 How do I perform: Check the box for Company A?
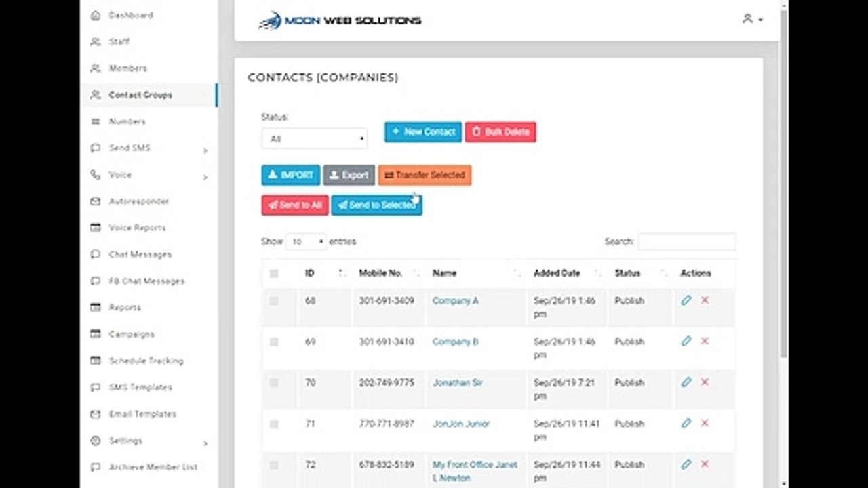click(274, 301)
